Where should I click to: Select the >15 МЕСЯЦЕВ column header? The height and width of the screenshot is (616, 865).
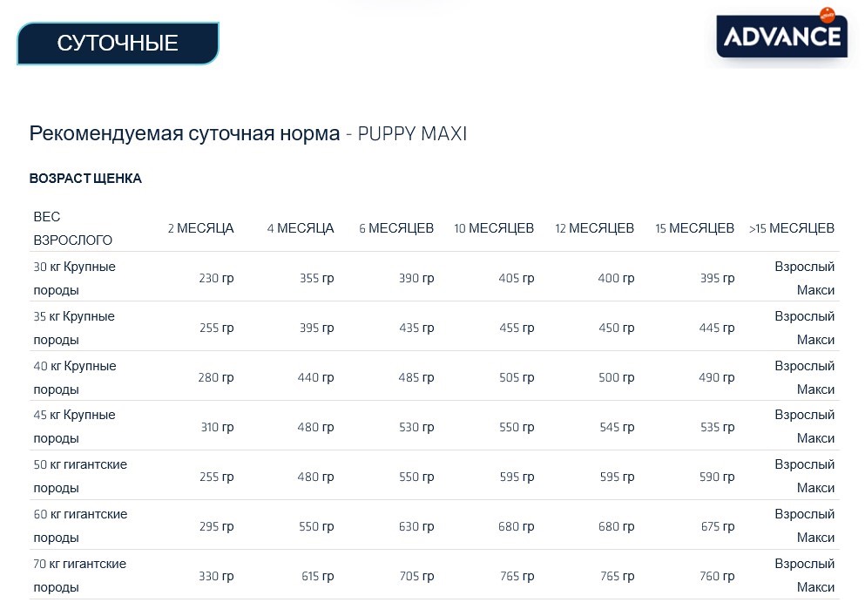click(790, 228)
